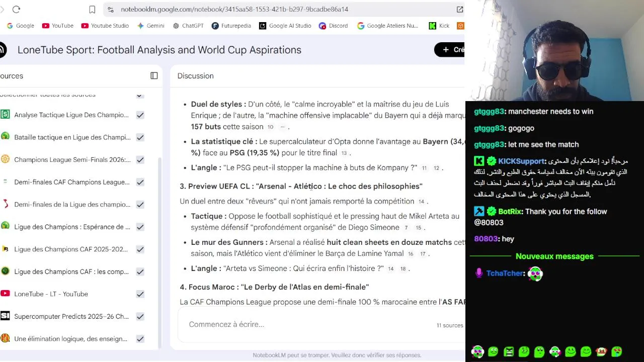Image resolution: width=644 pixels, height=362 pixels.
Task: Open the Discord bookmark
Action: tap(333, 26)
